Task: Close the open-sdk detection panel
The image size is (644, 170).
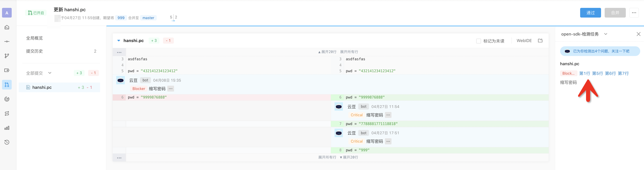Action: pos(638,34)
